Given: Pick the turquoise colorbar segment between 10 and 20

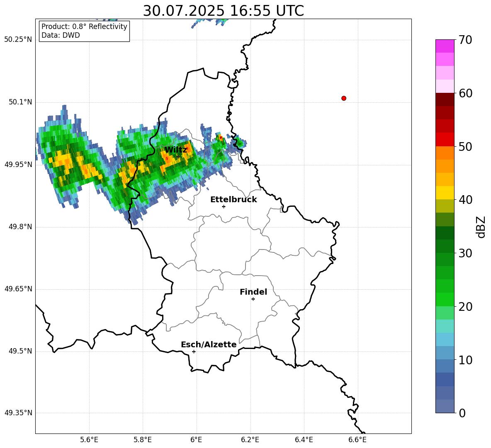Looking at the screenshot, I should point(445,326).
